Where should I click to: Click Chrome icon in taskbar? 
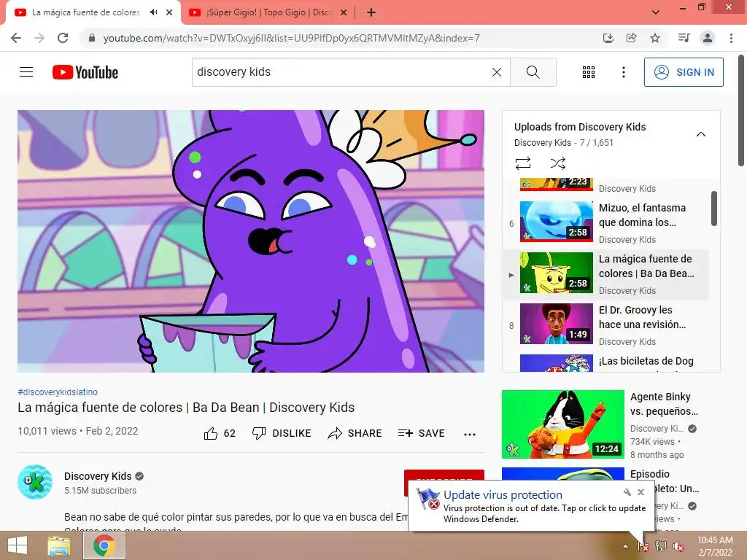point(104,545)
